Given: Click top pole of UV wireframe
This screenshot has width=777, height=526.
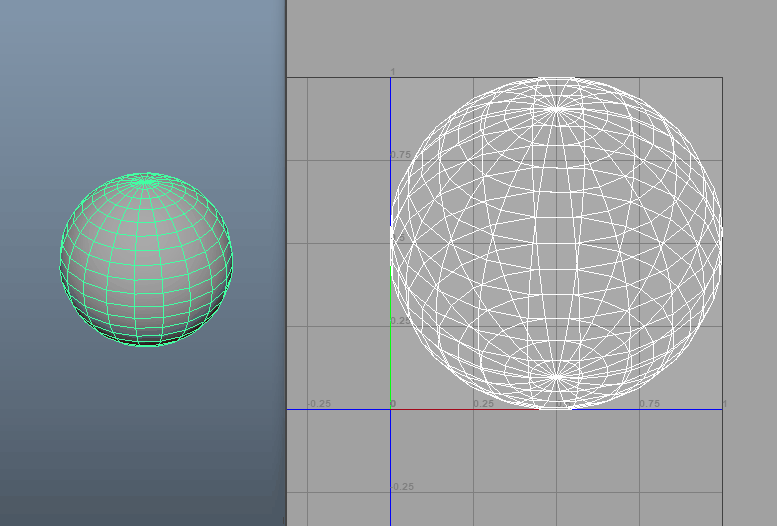Looking at the screenshot, I should (x=556, y=110).
